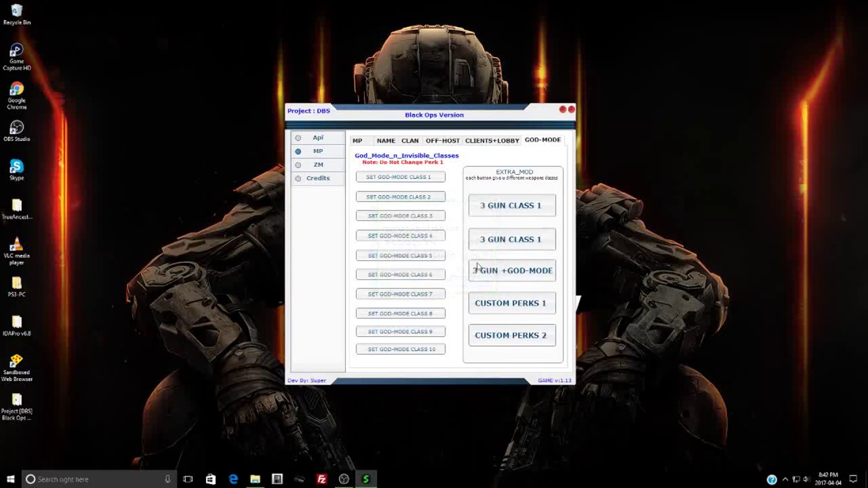Select the GOD-MODE tab

click(542, 140)
